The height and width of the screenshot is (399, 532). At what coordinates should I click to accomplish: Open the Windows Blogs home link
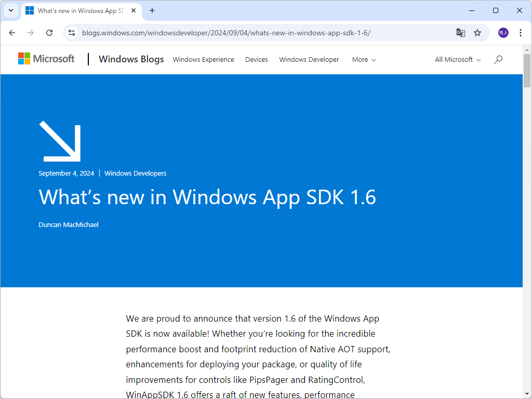(131, 59)
